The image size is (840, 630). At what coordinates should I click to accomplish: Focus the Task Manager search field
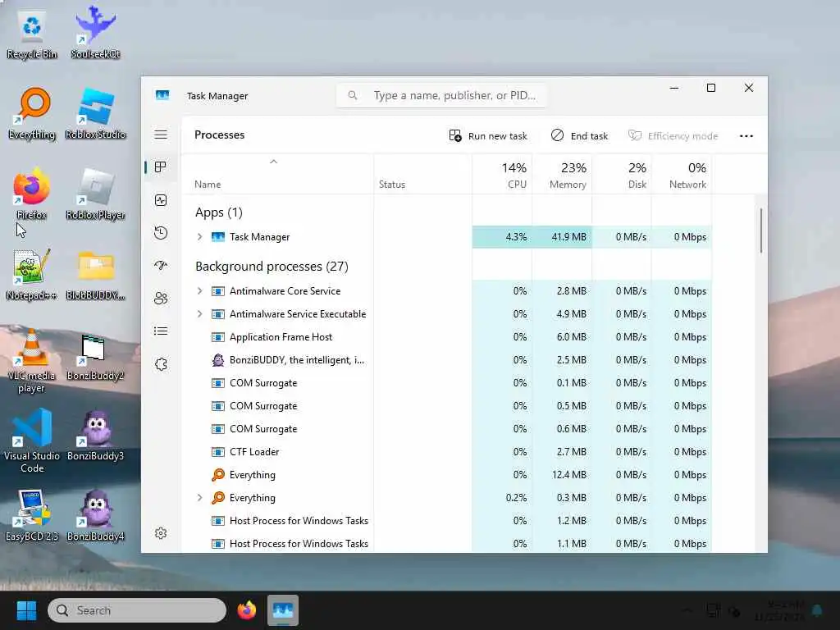(x=441, y=95)
